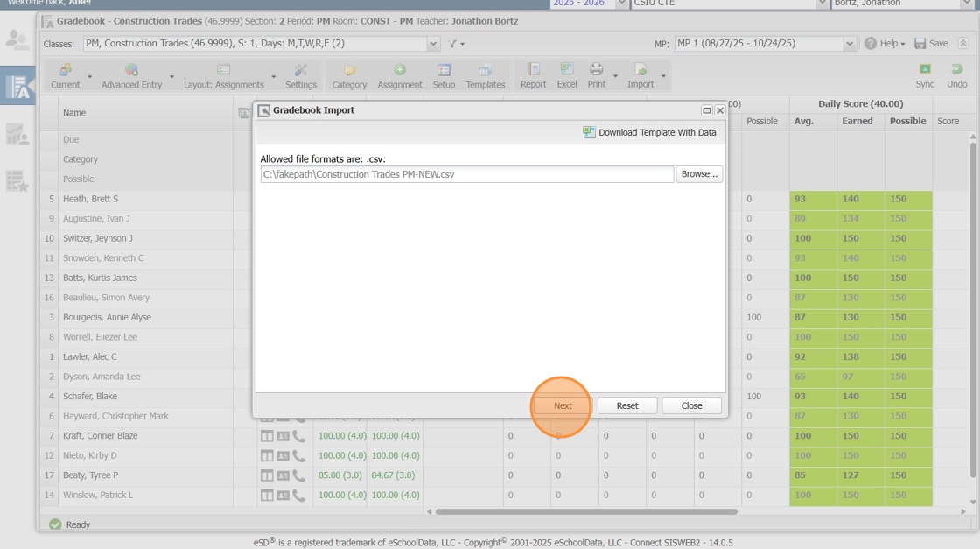
Task: Click Browse to choose a CSV file
Action: coord(698,174)
